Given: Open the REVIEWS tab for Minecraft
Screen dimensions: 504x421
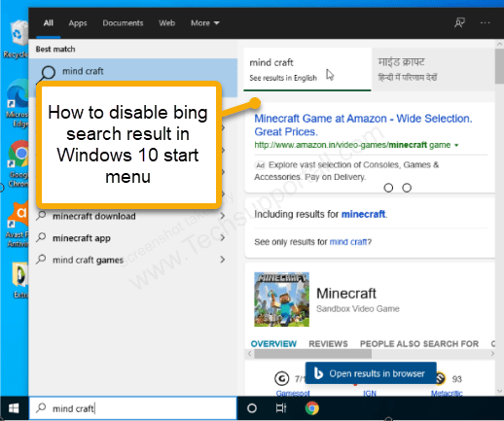Looking at the screenshot, I should (328, 344).
